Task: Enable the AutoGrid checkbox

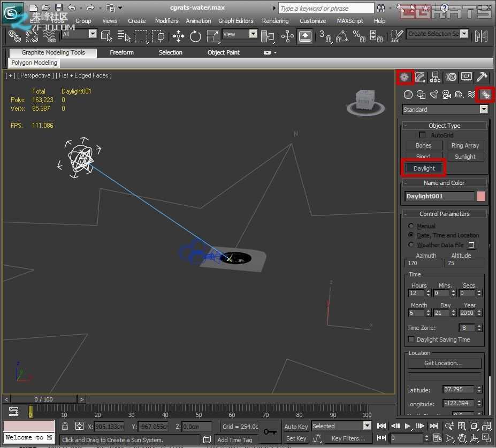Action: [422, 135]
